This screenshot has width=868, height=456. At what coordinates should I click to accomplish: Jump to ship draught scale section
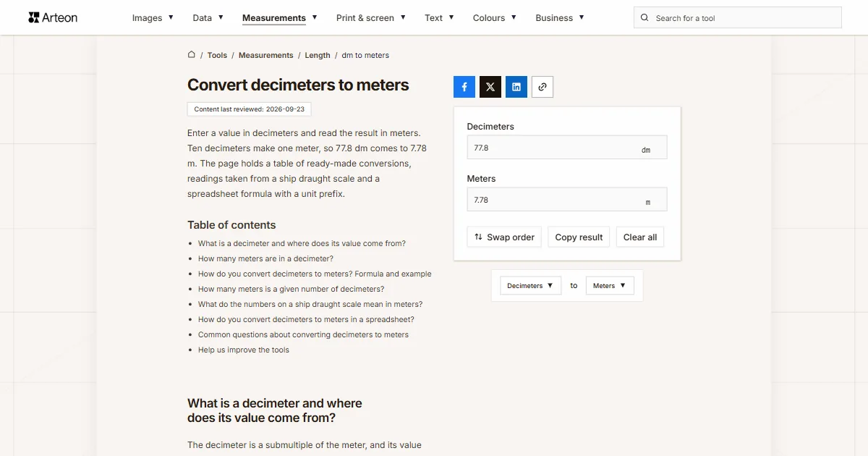pos(310,304)
